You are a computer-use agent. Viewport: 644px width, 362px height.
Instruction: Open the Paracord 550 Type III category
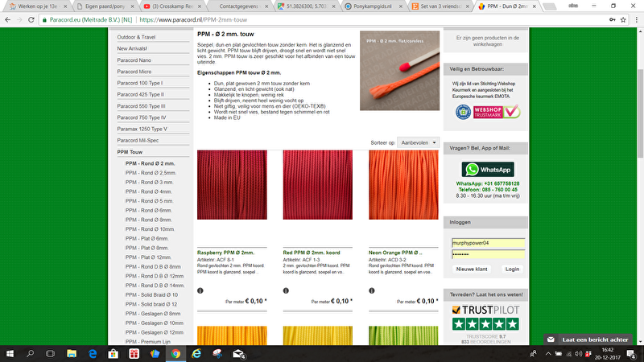click(x=141, y=106)
